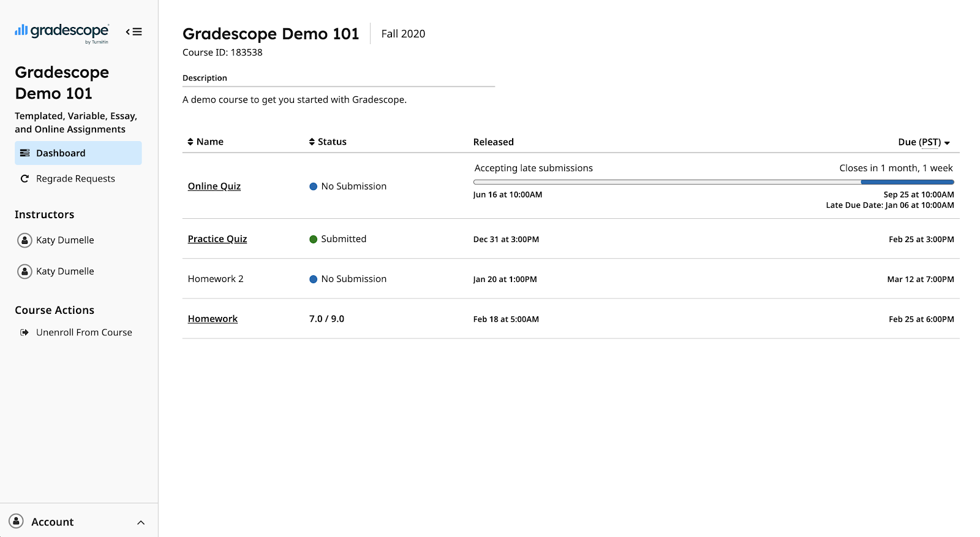Click due date Sep 25 at 10:00AM
The height and width of the screenshot is (537, 980).
tap(919, 195)
